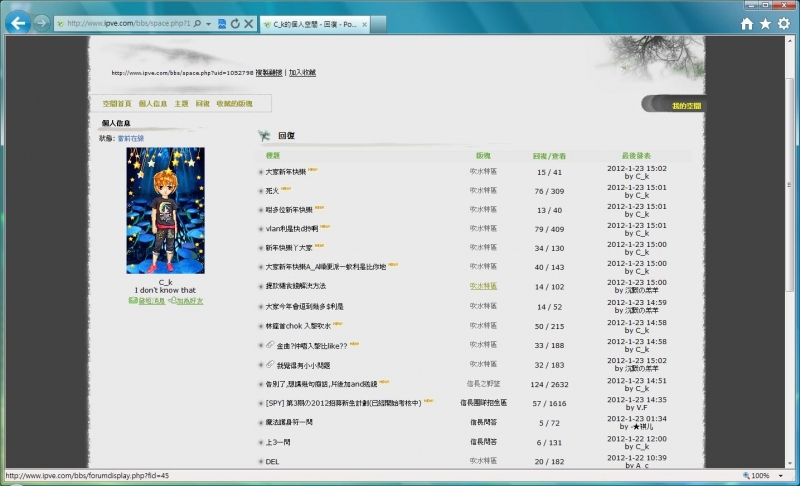
Task: Open the 空間首頁 nav tab
Action: pos(117,104)
